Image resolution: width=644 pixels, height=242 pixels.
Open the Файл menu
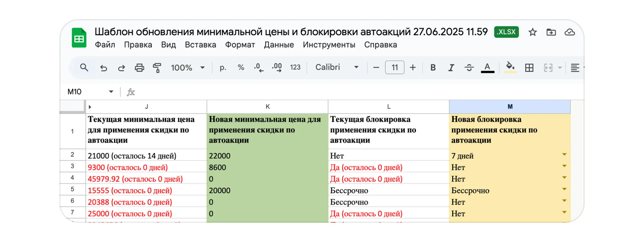pos(105,45)
